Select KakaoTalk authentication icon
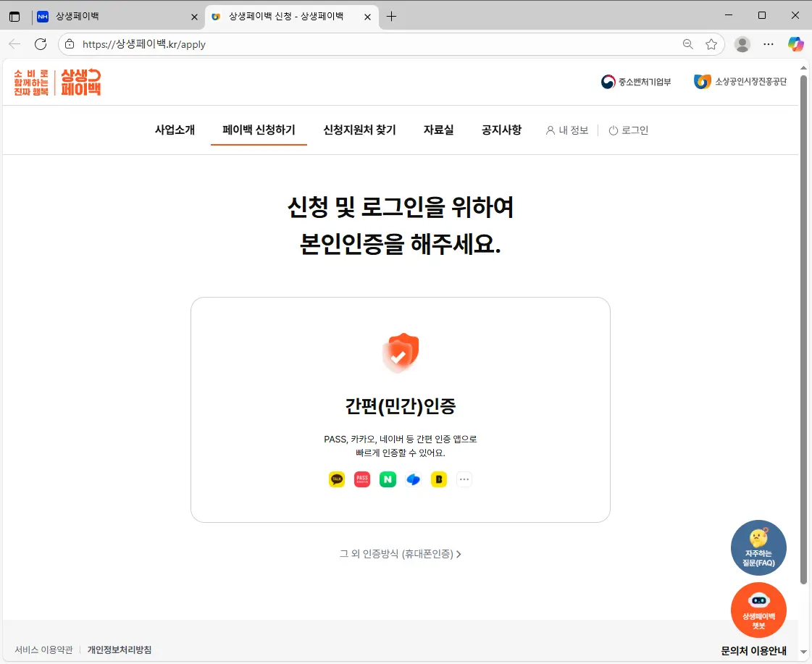The width and height of the screenshot is (812, 664). pos(336,479)
